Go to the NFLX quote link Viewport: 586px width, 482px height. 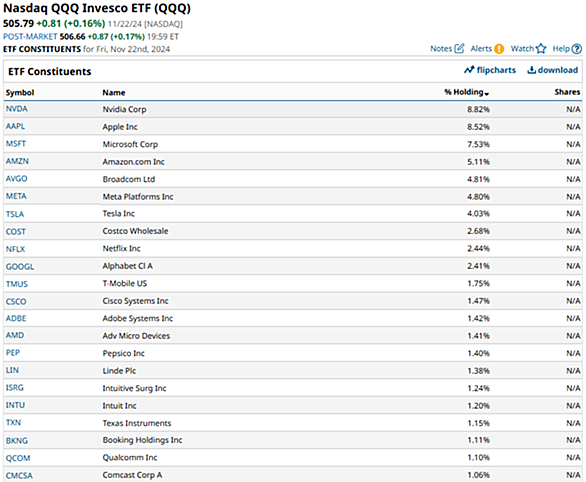pos(15,249)
